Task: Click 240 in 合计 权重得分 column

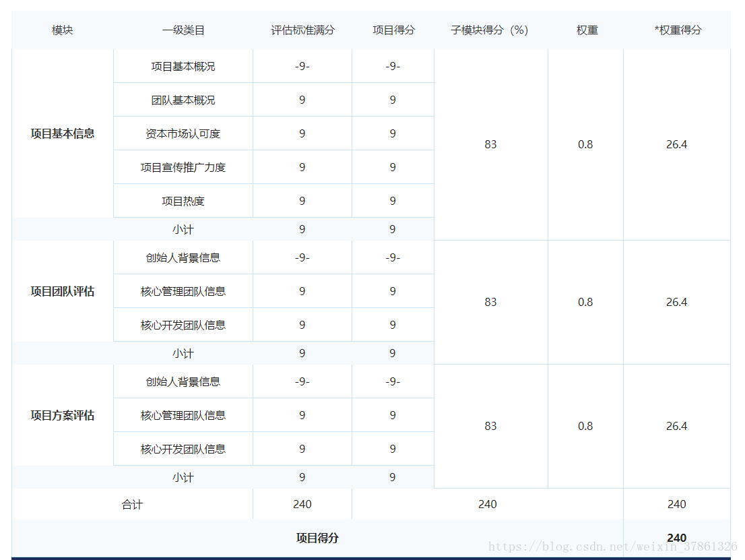Action: [x=676, y=504]
